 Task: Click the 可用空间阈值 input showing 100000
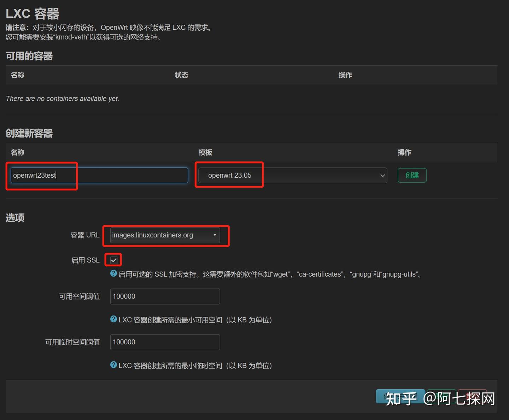click(165, 296)
